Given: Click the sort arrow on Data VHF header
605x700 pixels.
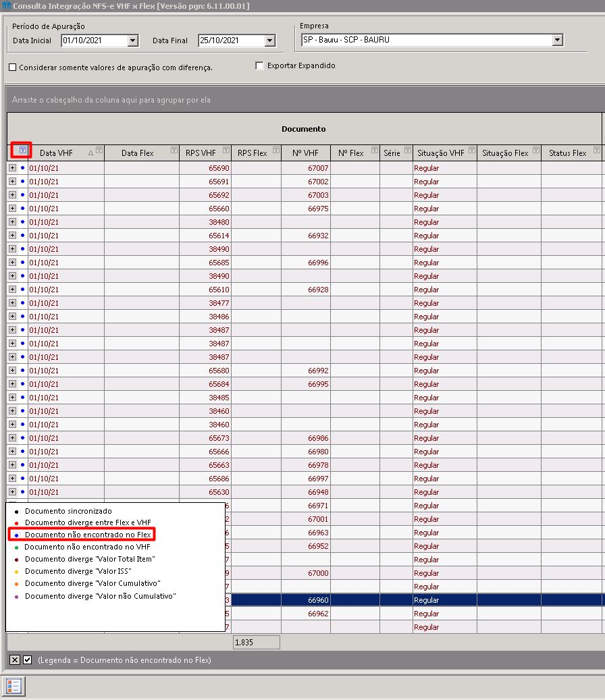Looking at the screenshot, I should pos(91,153).
